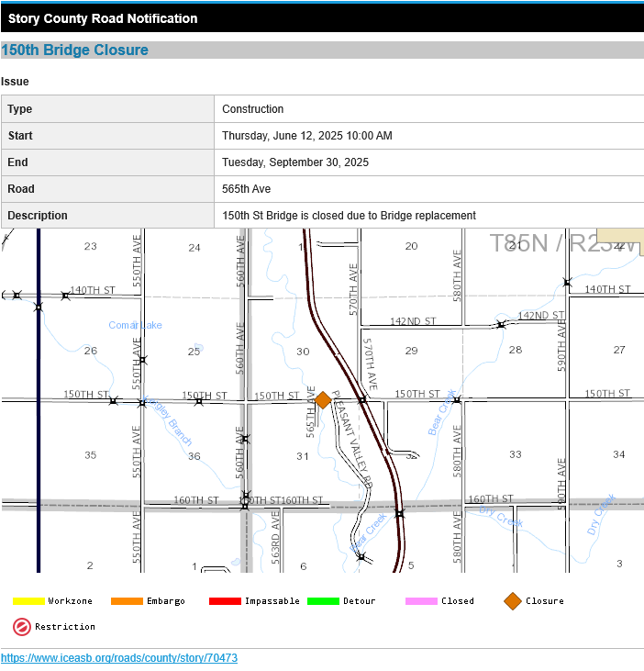The image size is (644, 671).
Task: Click the 'Bear Creek' label near 150th St
Action: click(x=442, y=412)
